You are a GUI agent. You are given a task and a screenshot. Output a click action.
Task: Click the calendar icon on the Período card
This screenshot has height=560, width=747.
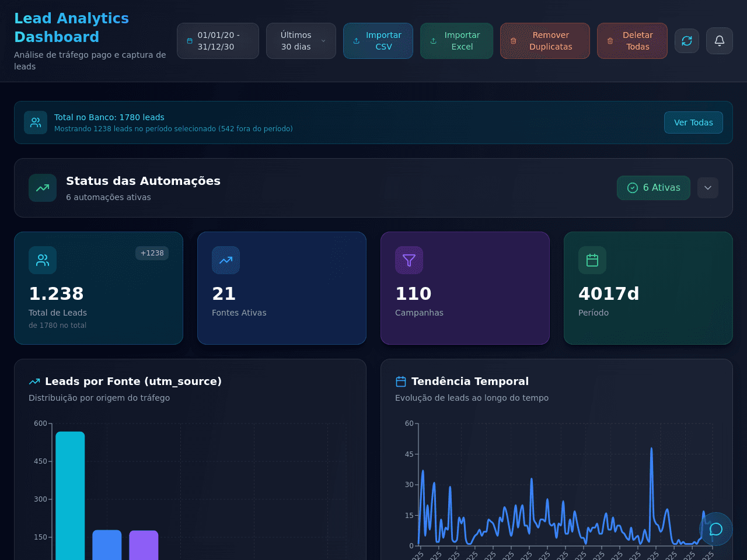(x=592, y=260)
